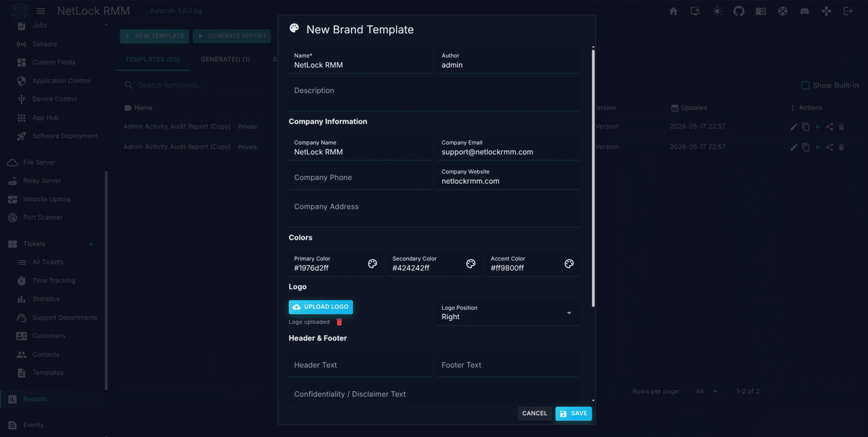Open the support lifebuoy icon in top bar
This screenshot has width=868, height=437.
[x=782, y=11]
